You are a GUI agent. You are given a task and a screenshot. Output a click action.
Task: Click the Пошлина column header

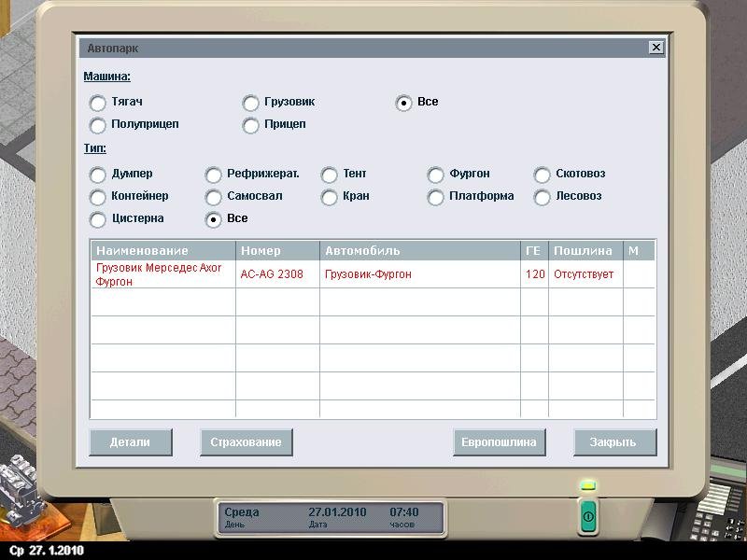(585, 251)
